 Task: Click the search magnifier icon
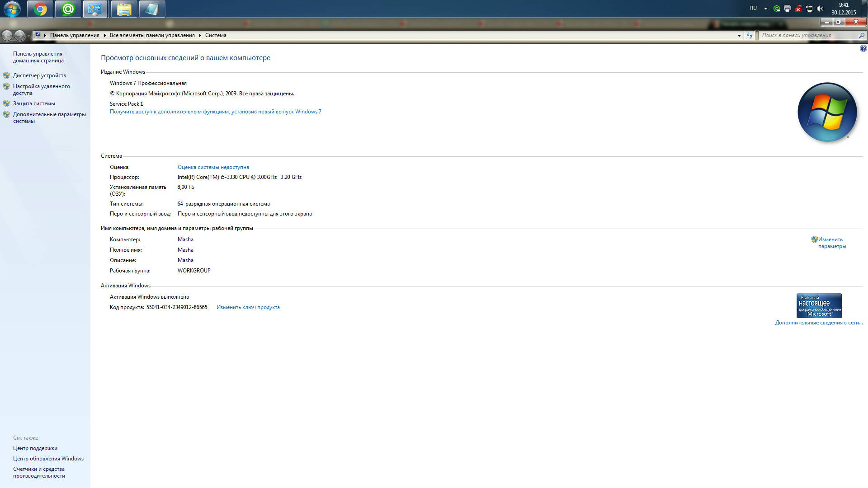861,35
